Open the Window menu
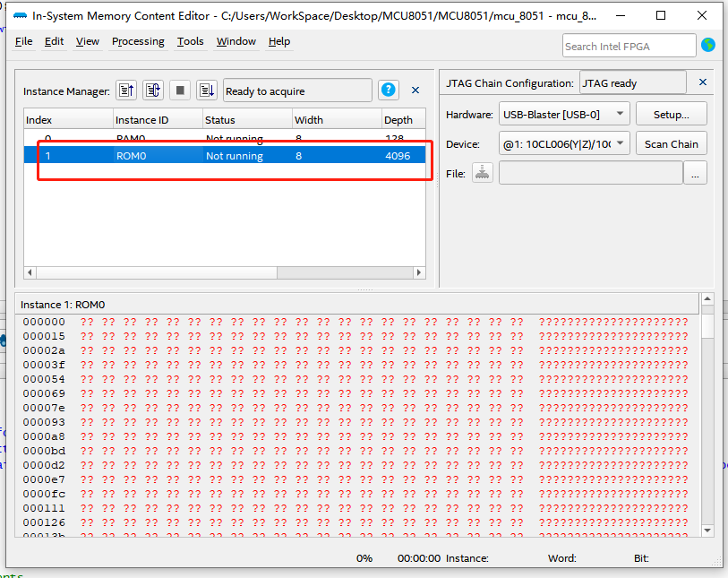 236,41
